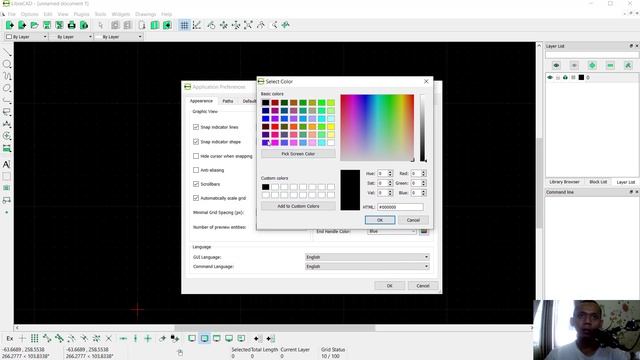
Task: Click Show all layers eye icon
Action: tap(556, 65)
